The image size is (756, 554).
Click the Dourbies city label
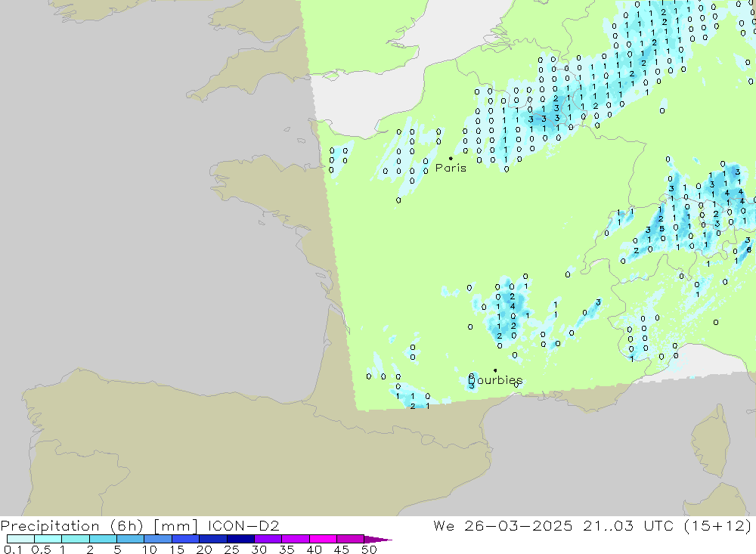pyautogui.click(x=495, y=380)
